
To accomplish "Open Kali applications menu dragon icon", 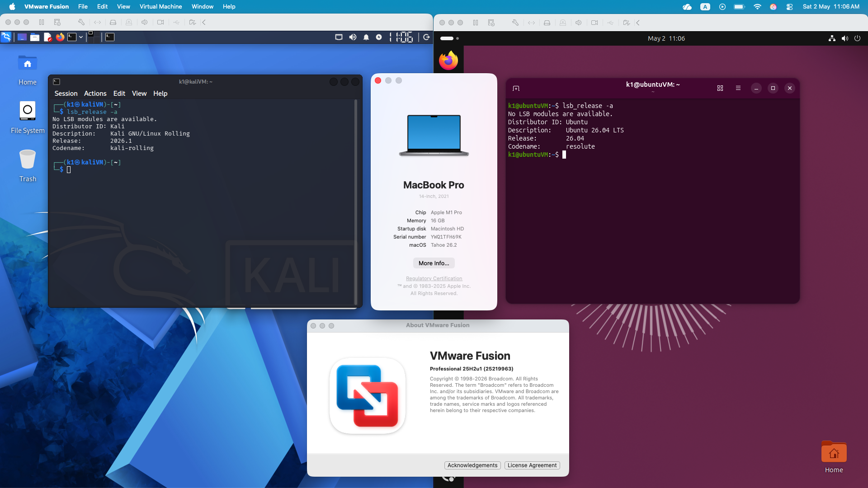I will [x=6, y=37].
